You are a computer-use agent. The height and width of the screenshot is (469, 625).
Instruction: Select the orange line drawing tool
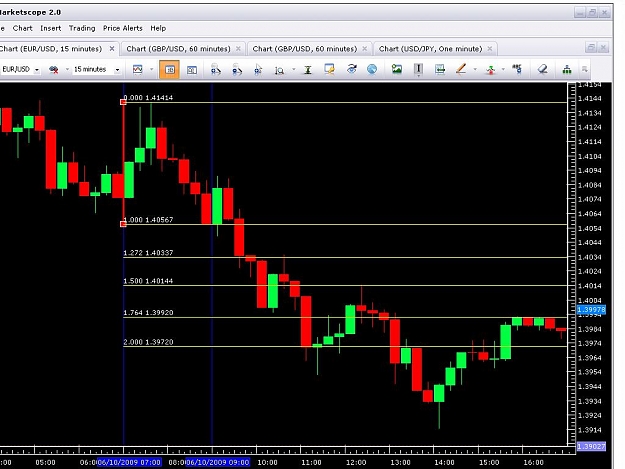461,69
